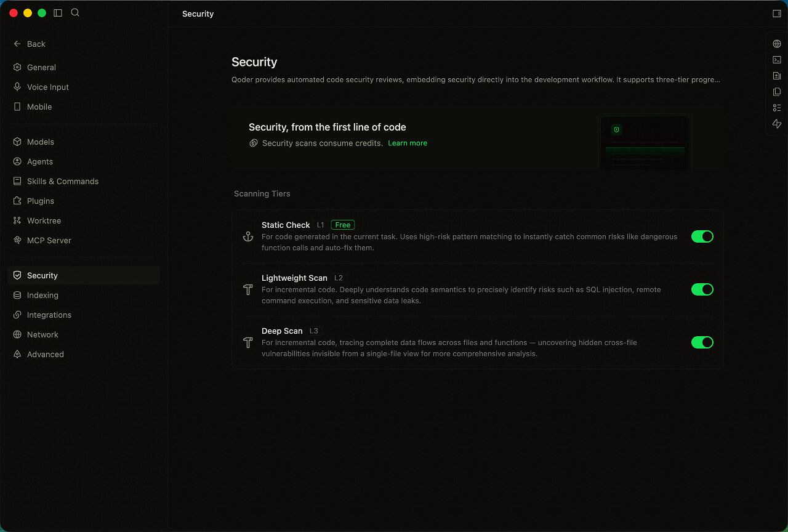Open the globe browser icon in right rail
Viewport: 788px width, 532px height.
[777, 44]
